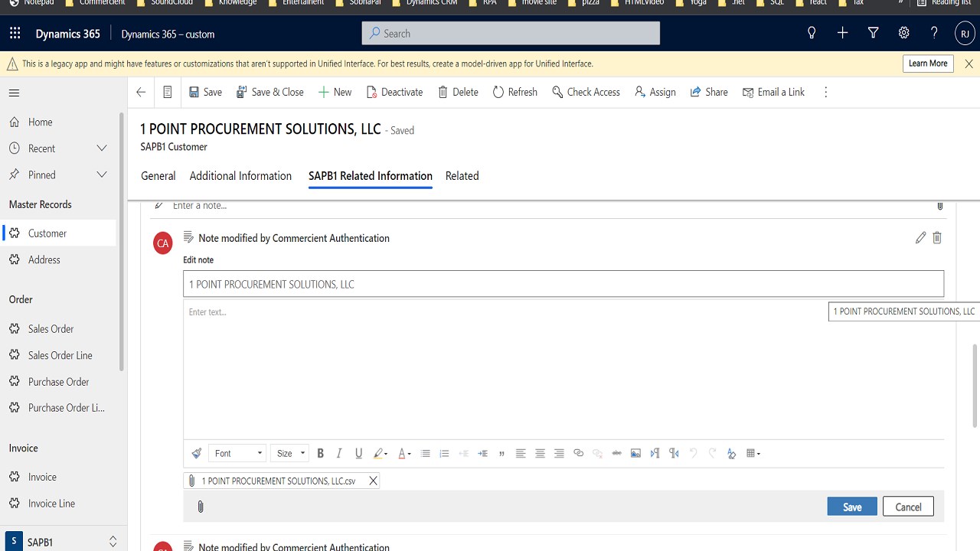
Task: Open the highlight color picker
Action: tap(381, 453)
